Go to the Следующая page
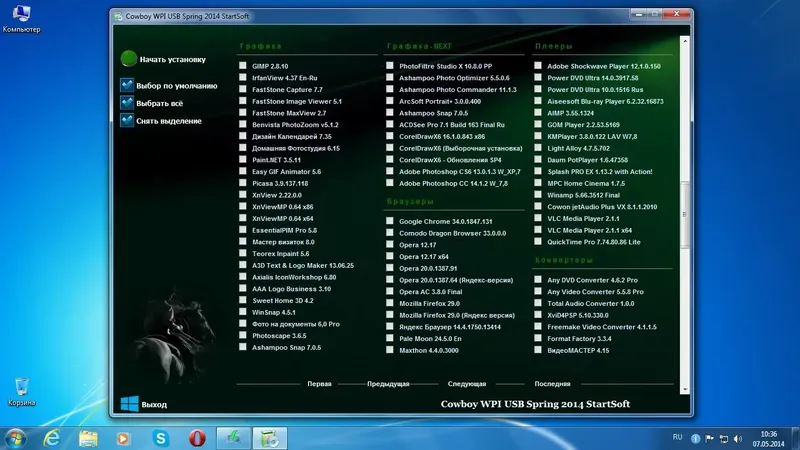Image resolution: width=800 pixels, height=450 pixels. (x=467, y=384)
